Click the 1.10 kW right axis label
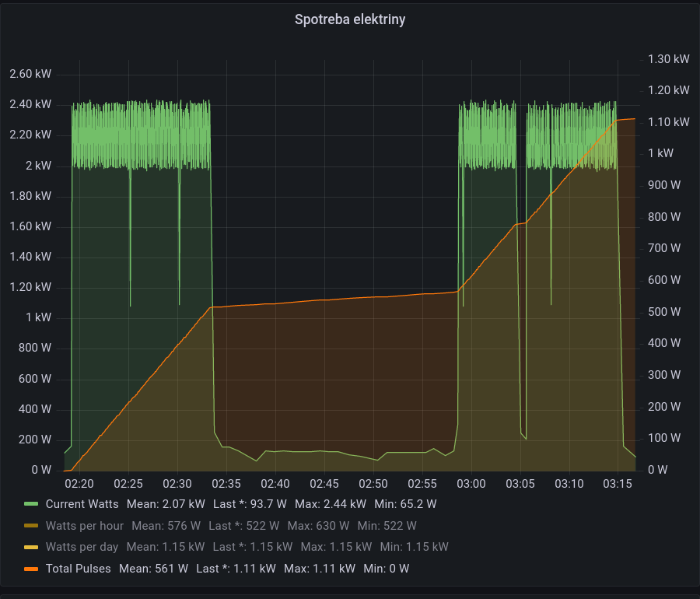This screenshot has height=599, width=700. pyautogui.click(x=668, y=122)
